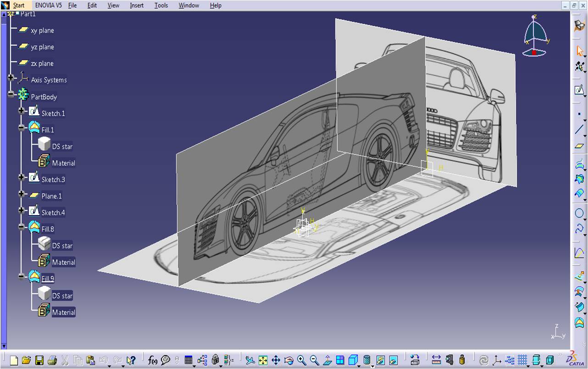Select DS star under Fill.9

62,296
